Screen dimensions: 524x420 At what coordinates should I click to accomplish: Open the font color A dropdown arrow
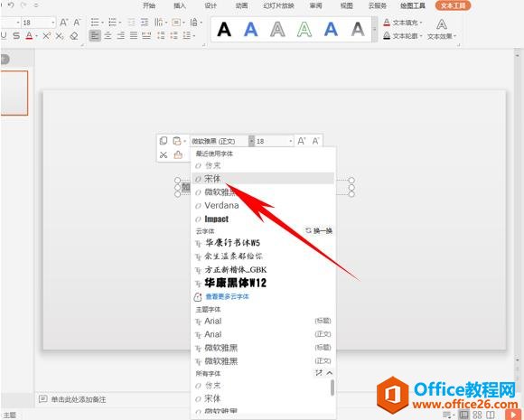point(36,36)
